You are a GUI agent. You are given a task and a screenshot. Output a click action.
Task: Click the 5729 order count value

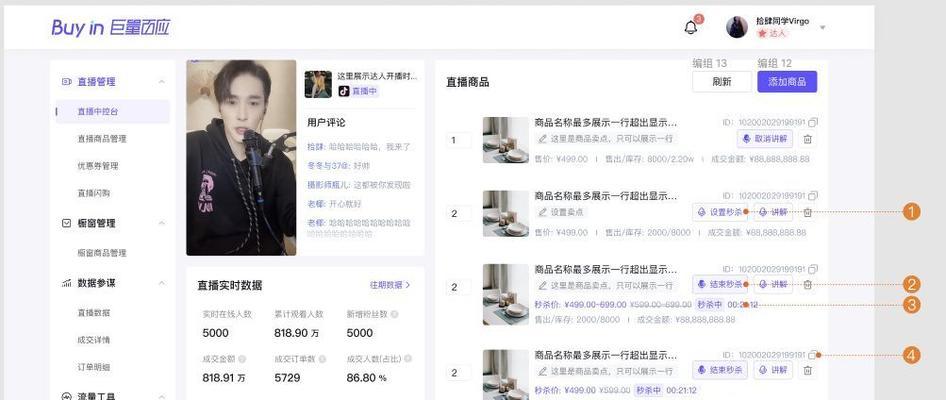(x=287, y=378)
